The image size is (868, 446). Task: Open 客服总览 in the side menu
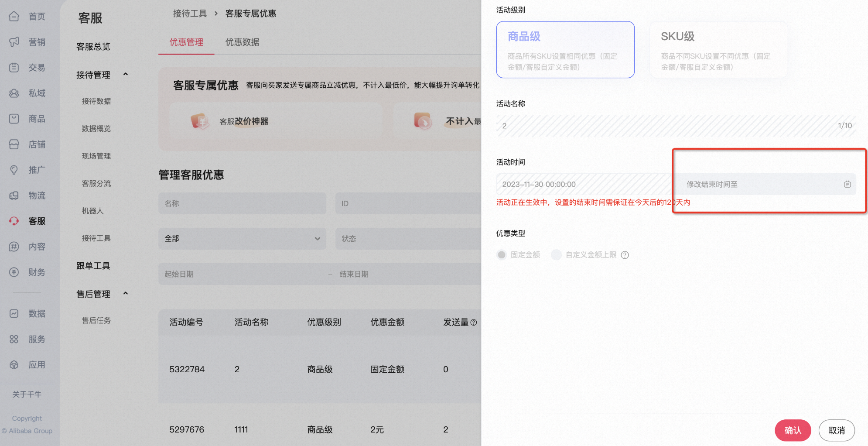tap(93, 47)
